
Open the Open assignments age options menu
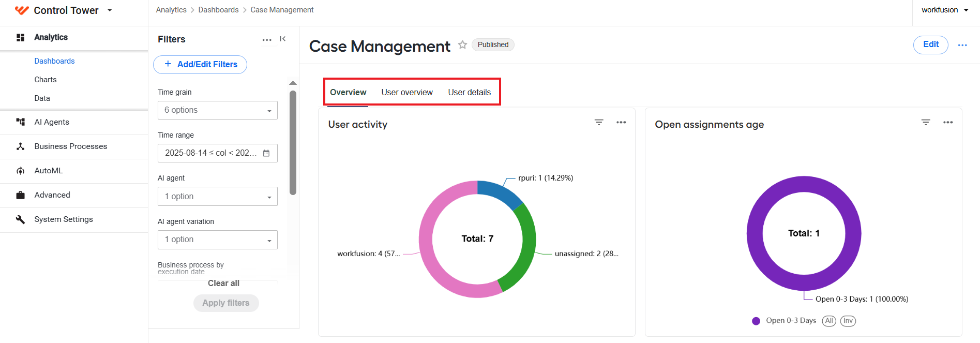948,122
